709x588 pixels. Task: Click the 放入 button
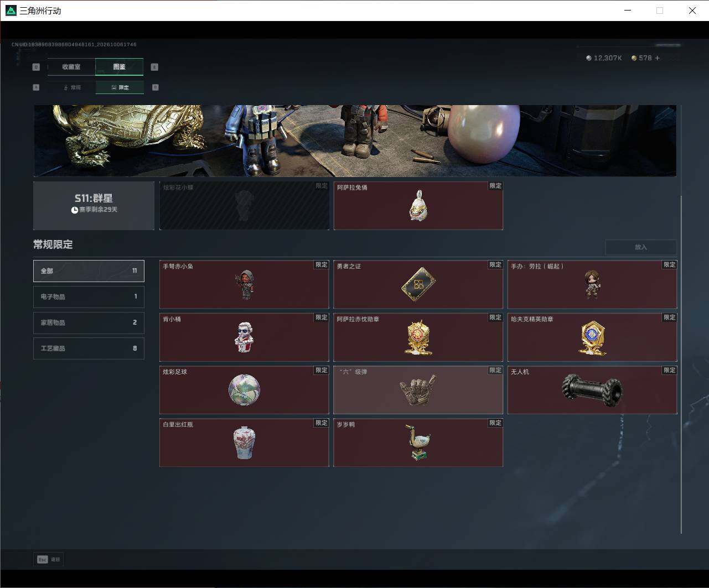[641, 247]
